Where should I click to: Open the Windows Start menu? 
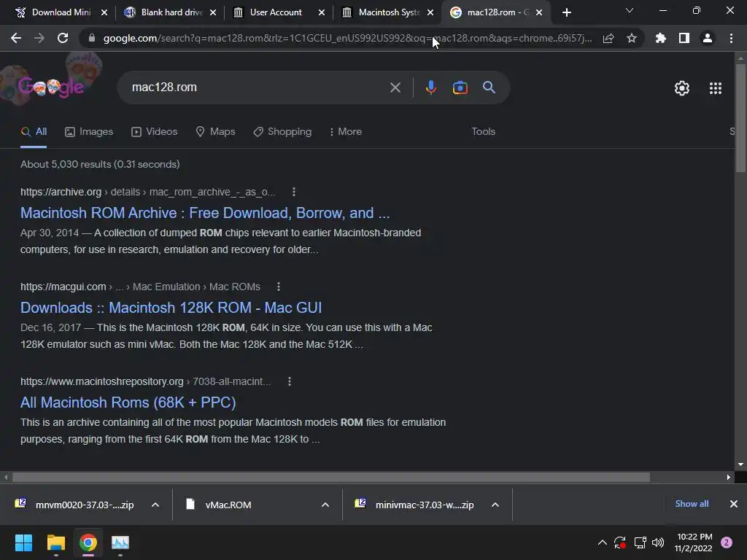tap(23, 542)
